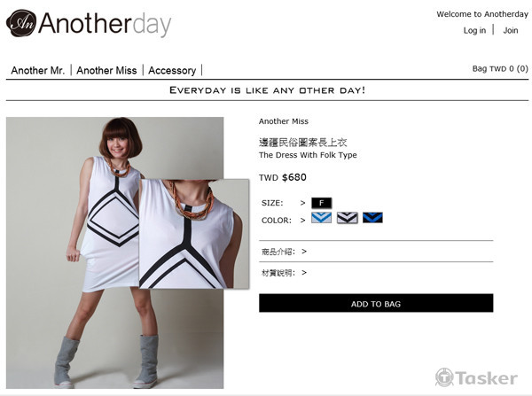Click the Another Miss breadcrumb above product title
Image resolution: width=532 pixels, height=396 pixels.
(x=284, y=121)
